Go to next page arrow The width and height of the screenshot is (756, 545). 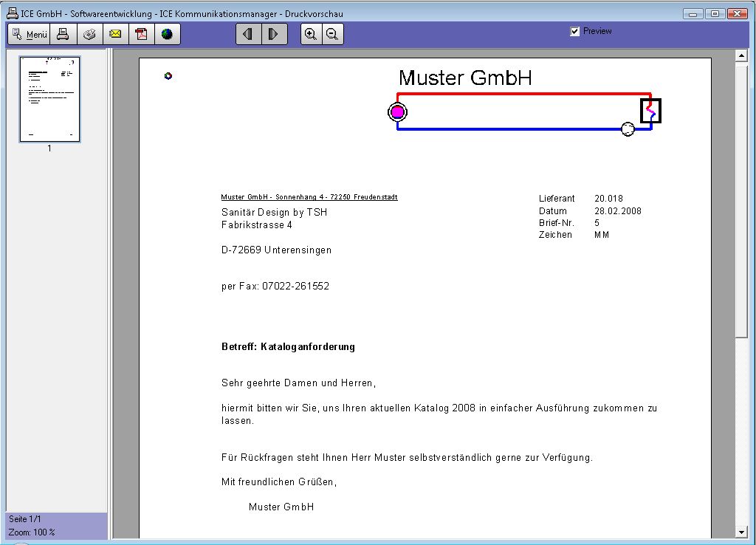click(x=274, y=35)
